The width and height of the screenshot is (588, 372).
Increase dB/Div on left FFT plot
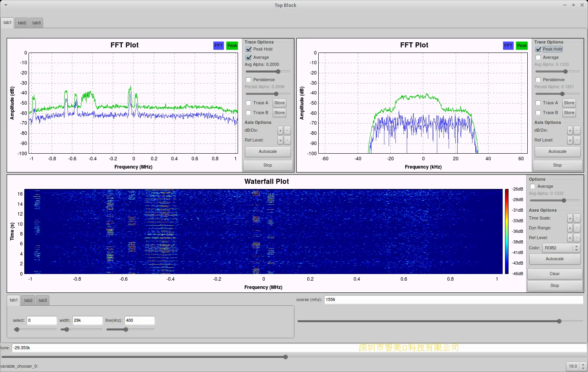click(x=280, y=131)
